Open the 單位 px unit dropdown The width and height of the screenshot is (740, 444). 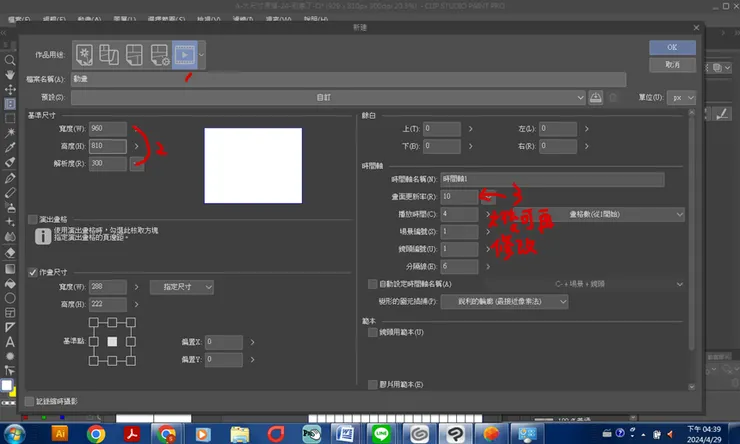click(x=681, y=98)
